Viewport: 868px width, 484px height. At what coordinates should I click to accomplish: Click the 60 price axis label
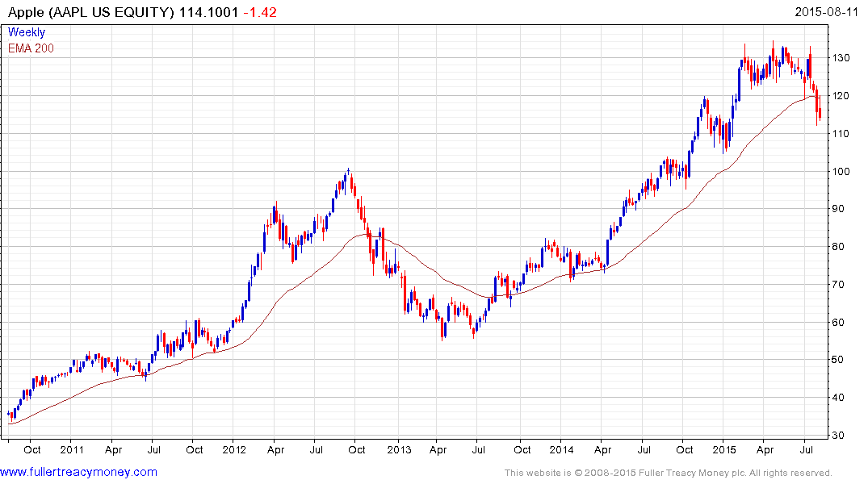(x=837, y=322)
